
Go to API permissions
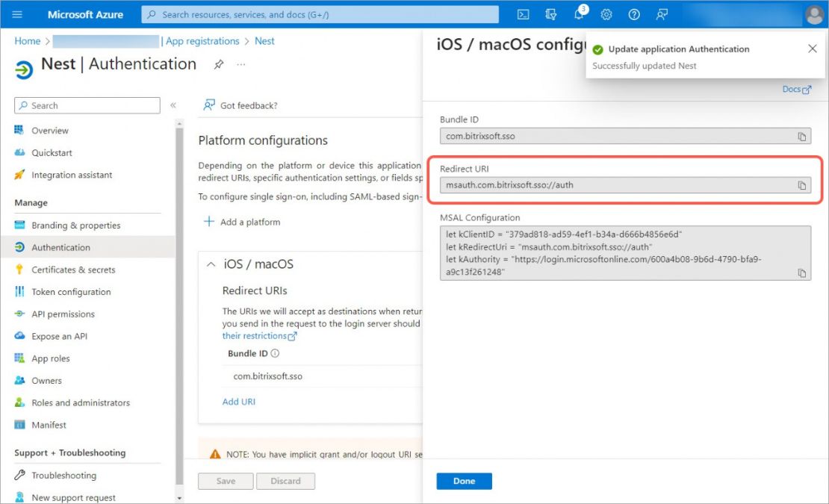[x=63, y=314]
